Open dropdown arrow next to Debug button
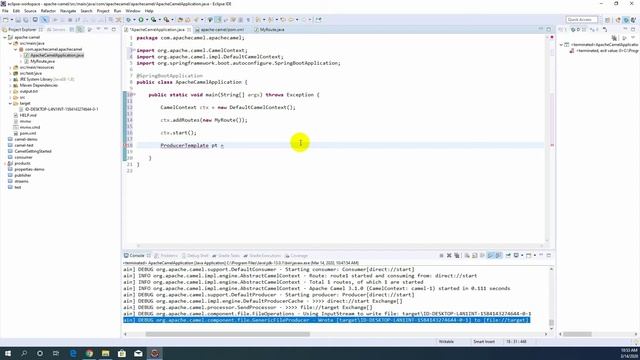Viewport: 640px width, 360px height. pyautogui.click(x=133, y=20)
